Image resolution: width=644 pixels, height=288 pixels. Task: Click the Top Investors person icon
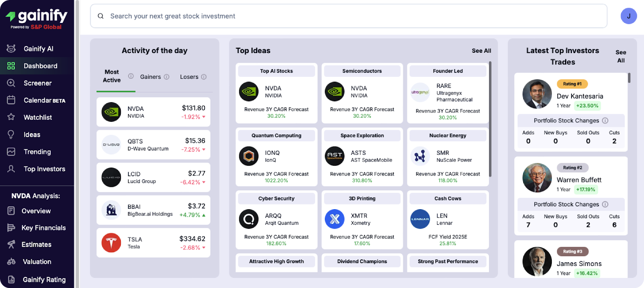11,169
